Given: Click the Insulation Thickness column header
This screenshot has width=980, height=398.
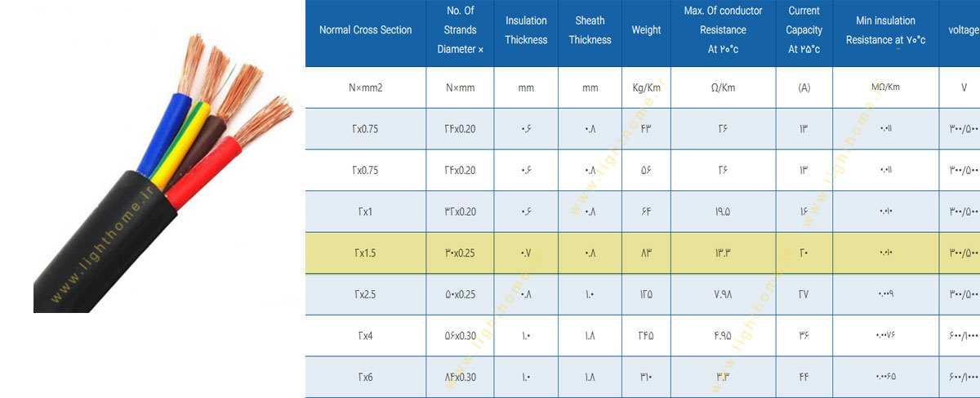Looking at the screenshot, I should click(526, 30).
